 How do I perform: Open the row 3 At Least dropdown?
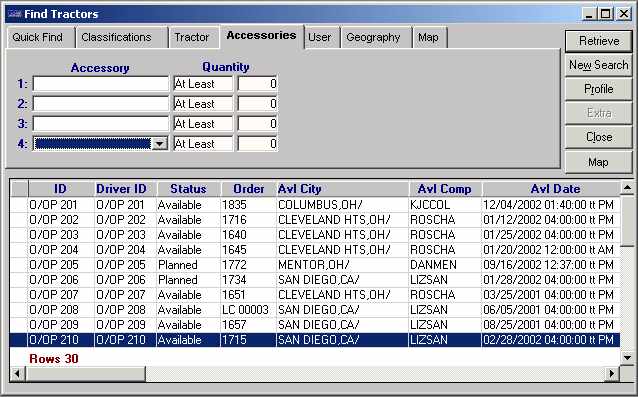coord(203,124)
